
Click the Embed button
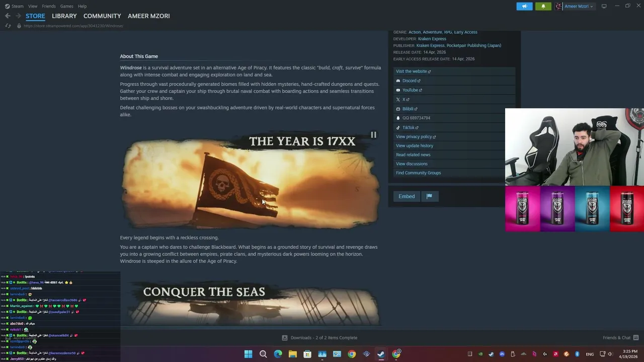[x=407, y=196]
